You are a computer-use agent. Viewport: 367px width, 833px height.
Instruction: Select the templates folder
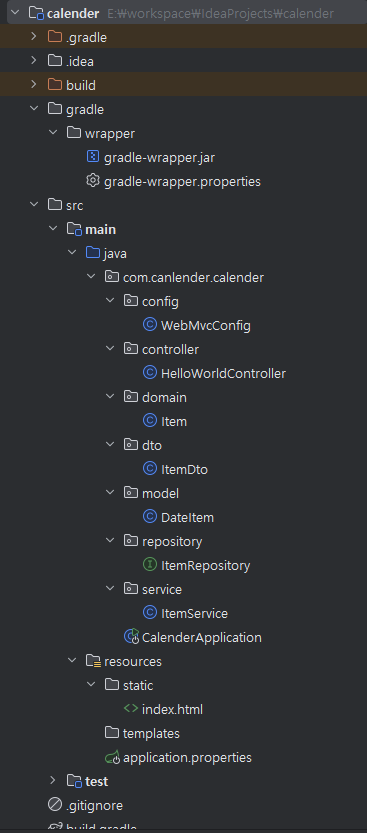[151, 734]
